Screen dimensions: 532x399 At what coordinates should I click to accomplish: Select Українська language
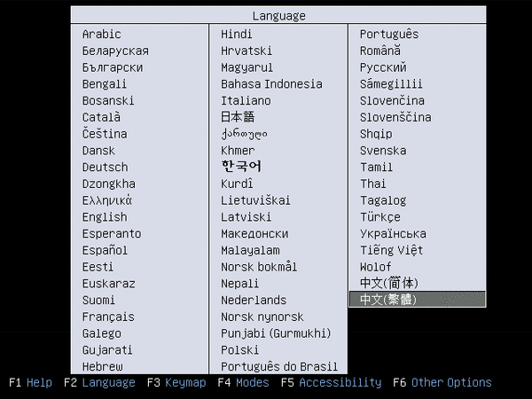[393, 233]
